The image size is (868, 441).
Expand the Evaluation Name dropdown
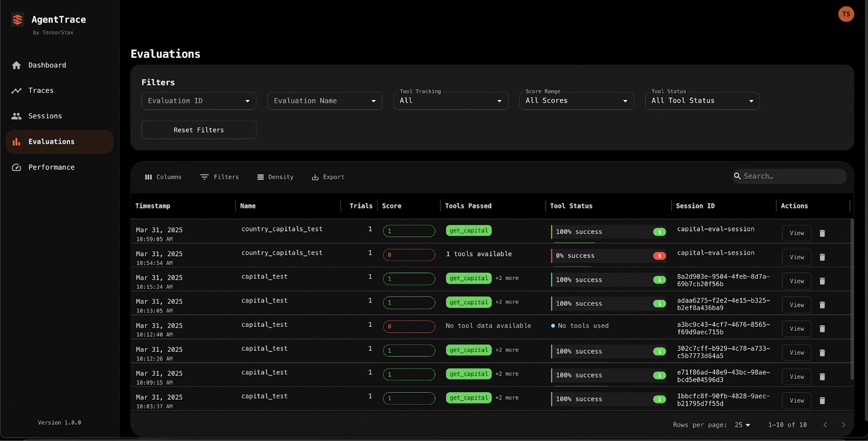(325, 101)
